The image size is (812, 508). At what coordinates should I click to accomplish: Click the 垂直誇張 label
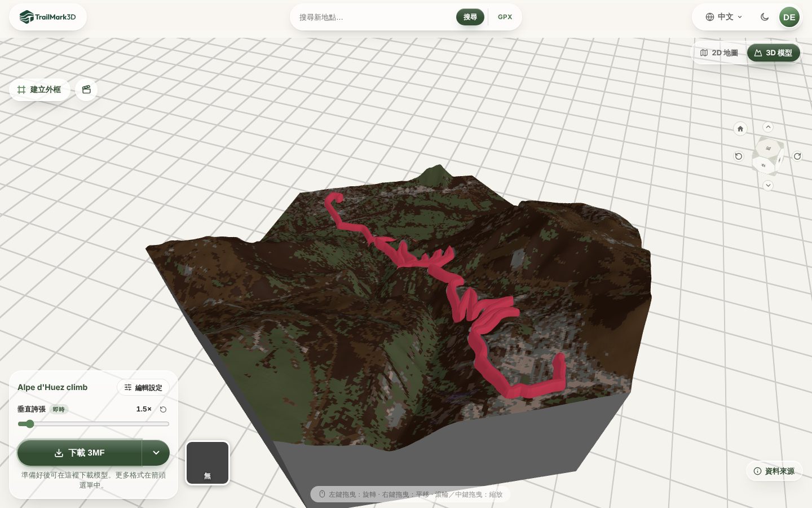coord(32,409)
